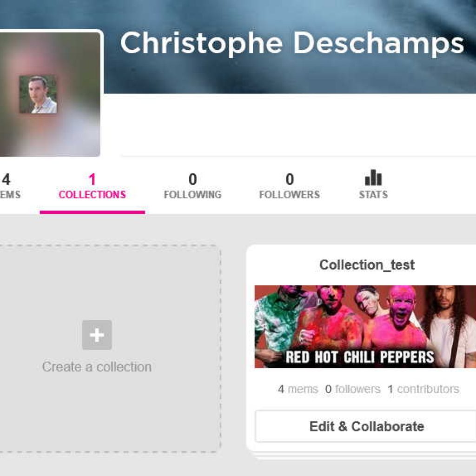476x476 pixels.
Task: Click the '4 mems' count in collection card
Action: click(x=298, y=389)
